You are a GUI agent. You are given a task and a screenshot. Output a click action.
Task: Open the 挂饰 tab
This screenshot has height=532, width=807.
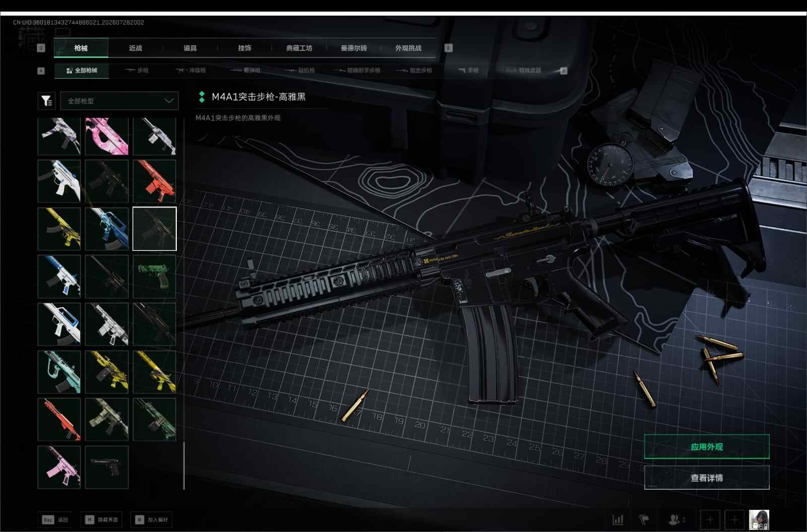(x=245, y=48)
